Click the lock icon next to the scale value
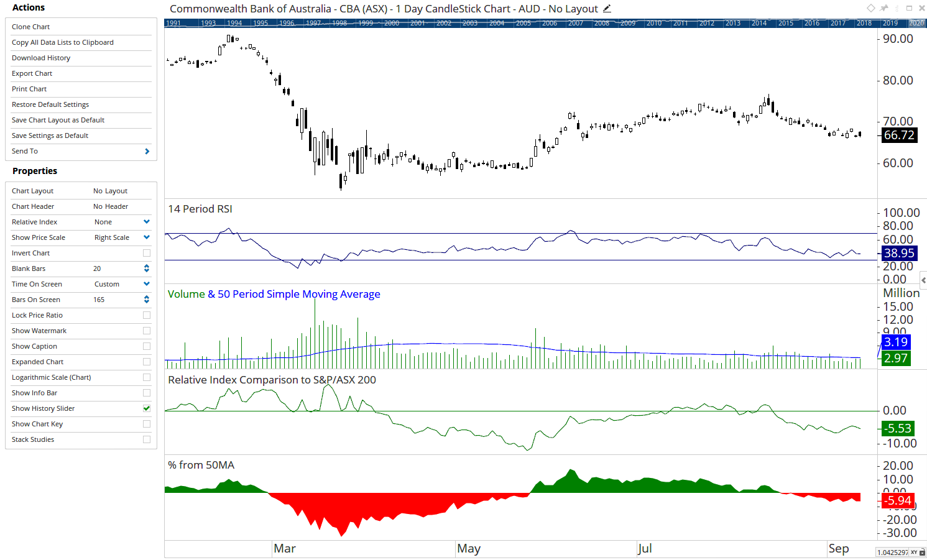This screenshot has height=560, width=927. coord(923,552)
